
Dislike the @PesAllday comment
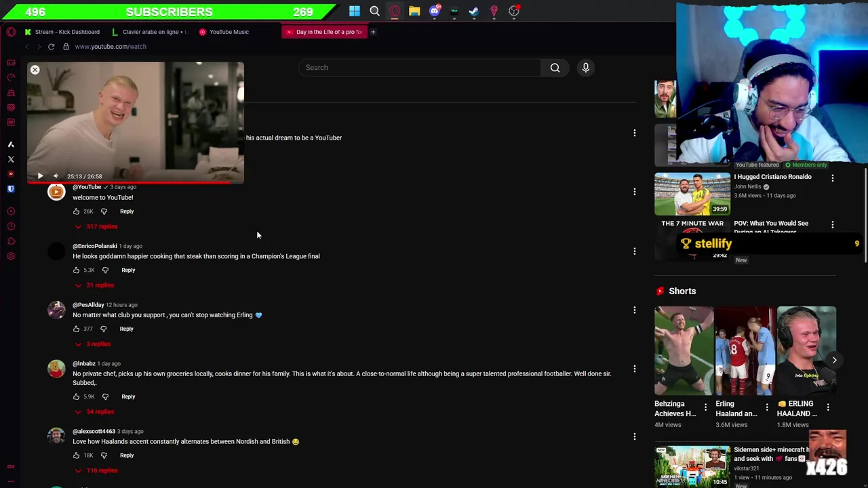pyautogui.click(x=103, y=329)
